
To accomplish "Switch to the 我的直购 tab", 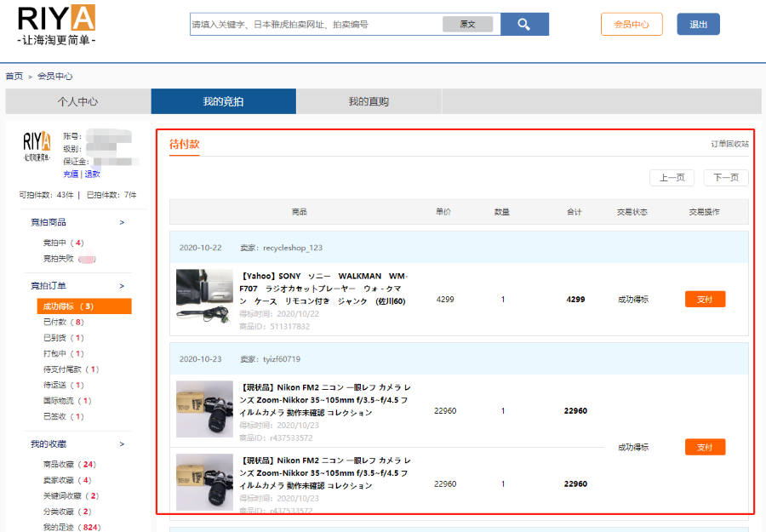I will 369,101.
